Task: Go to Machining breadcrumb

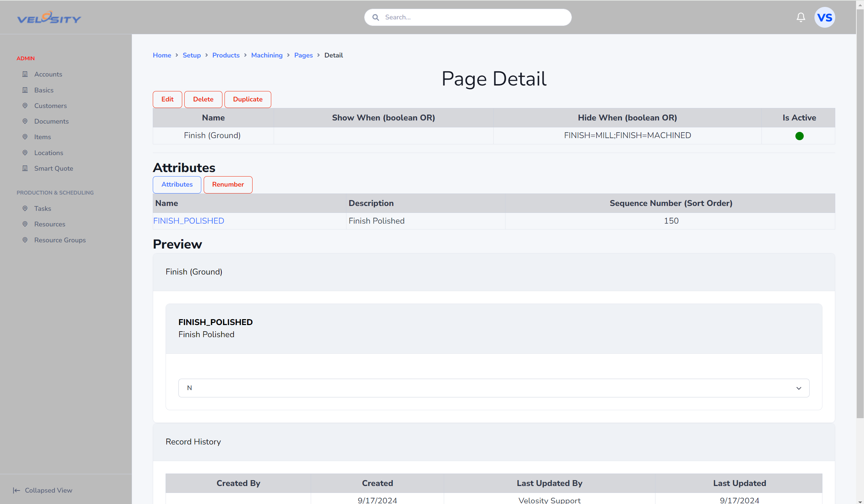Action: [x=267, y=55]
